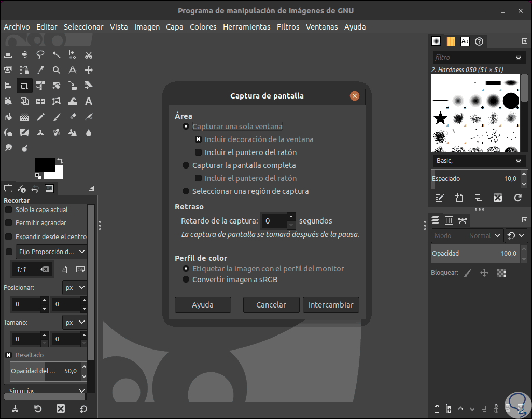This screenshot has height=419, width=532.
Task: Select the Fuzzy Select magic wand tool
Action: click(57, 54)
